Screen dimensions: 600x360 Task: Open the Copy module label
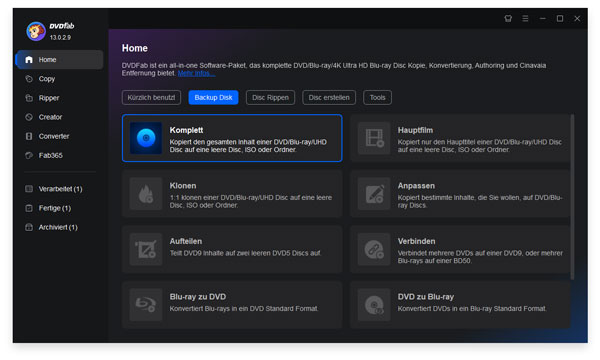(47, 79)
